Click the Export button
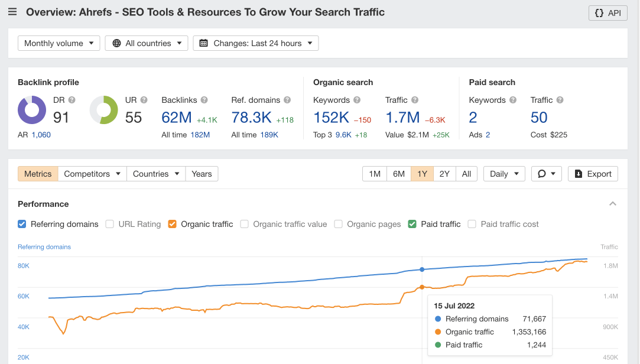 [593, 174]
